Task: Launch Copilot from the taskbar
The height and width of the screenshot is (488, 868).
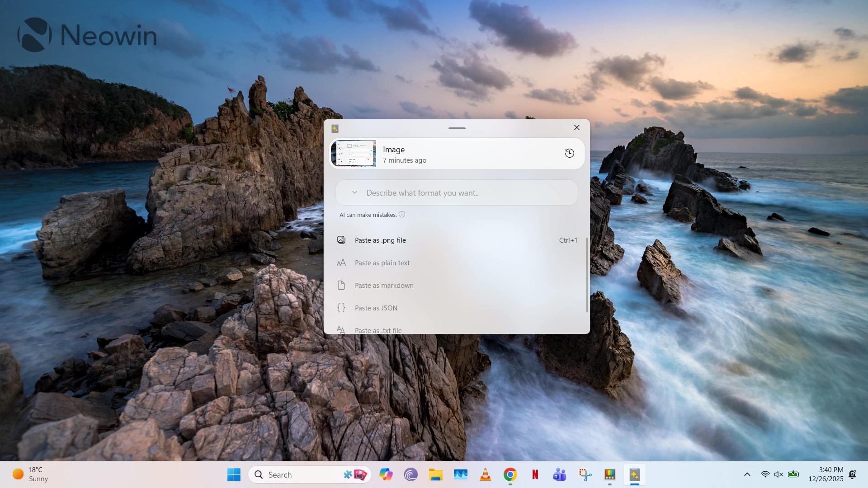Action: pos(386,474)
